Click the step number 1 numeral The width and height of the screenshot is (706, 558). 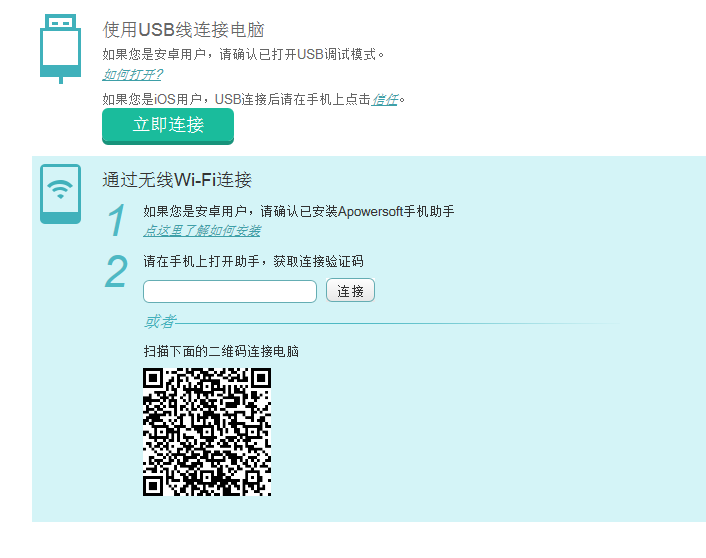coord(117,220)
